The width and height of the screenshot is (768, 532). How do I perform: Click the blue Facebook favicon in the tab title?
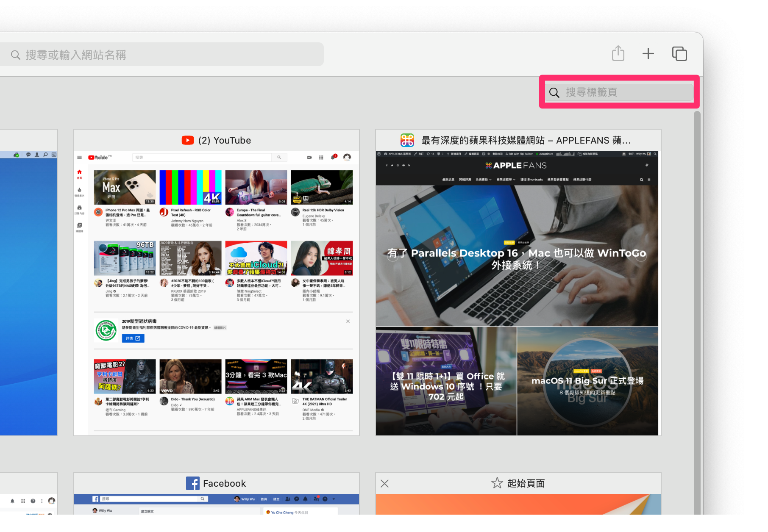193,483
